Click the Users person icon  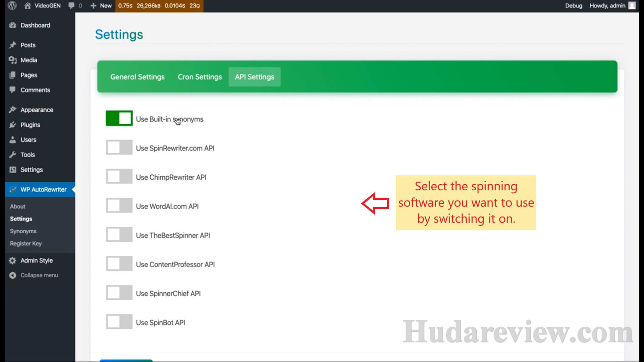pos(13,140)
